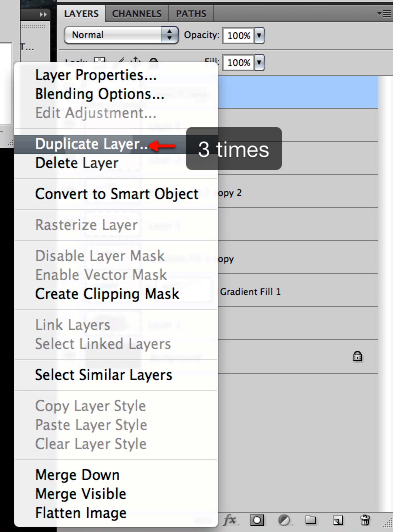Select Convert to Smart Object

[116, 194]
